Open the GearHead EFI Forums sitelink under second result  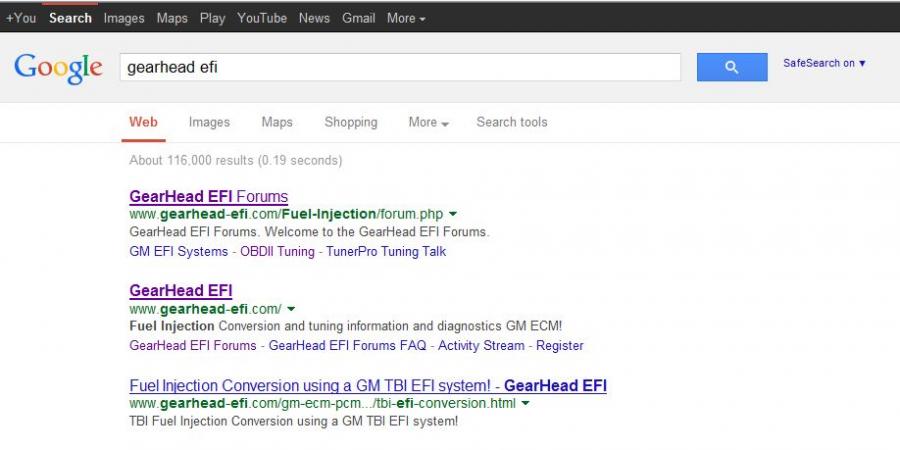pyautogui.click(x=193, y=346)
